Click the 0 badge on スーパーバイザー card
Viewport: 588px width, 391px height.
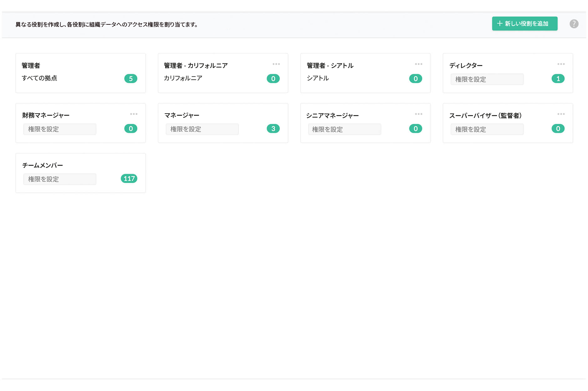pos(558,128)
